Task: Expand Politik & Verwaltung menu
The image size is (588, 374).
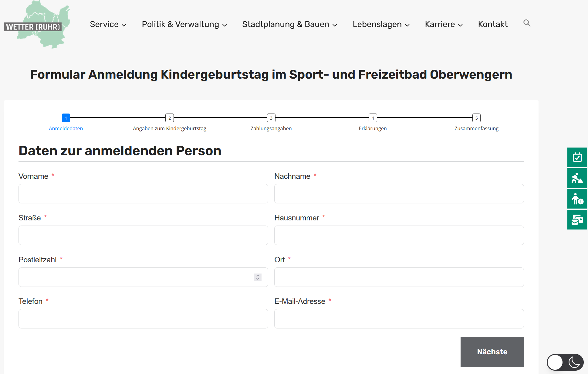Action: point(184,24)
